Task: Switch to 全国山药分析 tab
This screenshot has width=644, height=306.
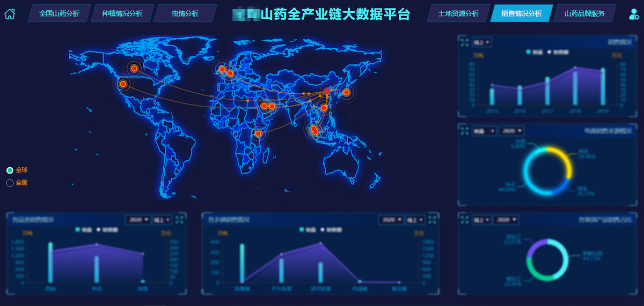Action: pos(60,14)
